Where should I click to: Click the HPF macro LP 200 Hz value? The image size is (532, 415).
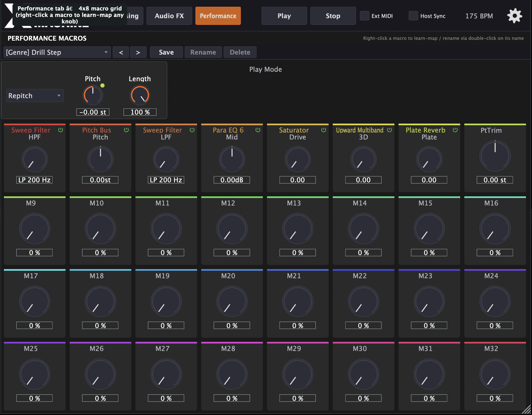pyautogui.click(x=34, y=180)
